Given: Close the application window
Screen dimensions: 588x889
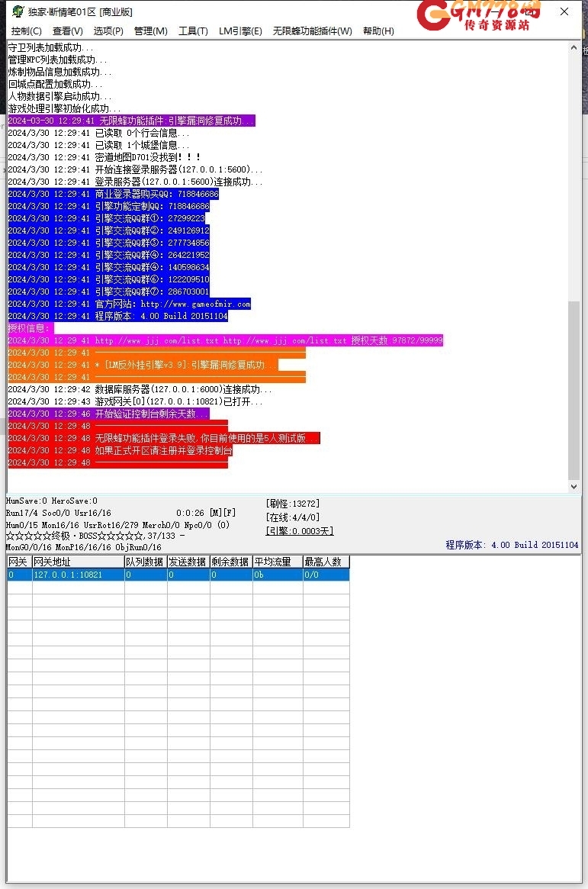Looking at the screenshot, I should (564, 12).
